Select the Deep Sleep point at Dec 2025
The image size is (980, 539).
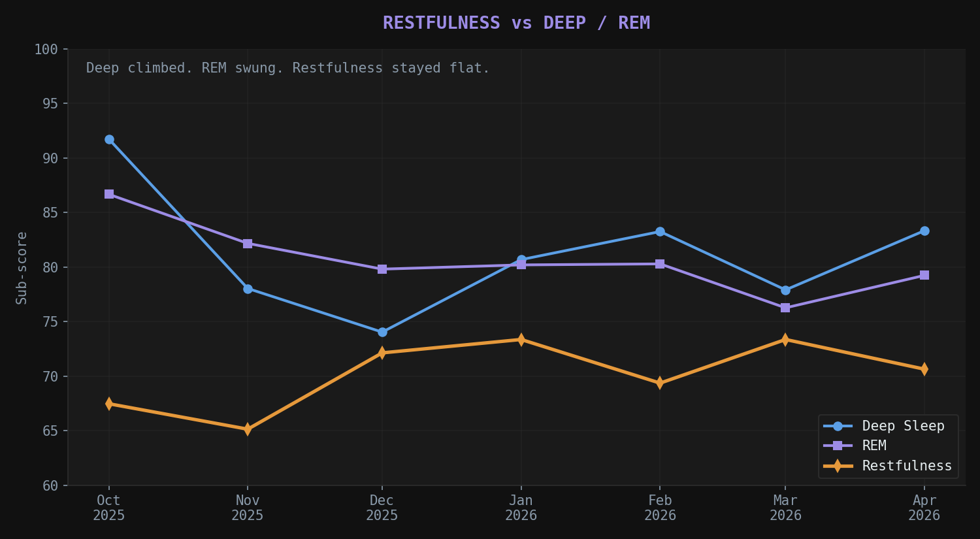pos(382,332)
